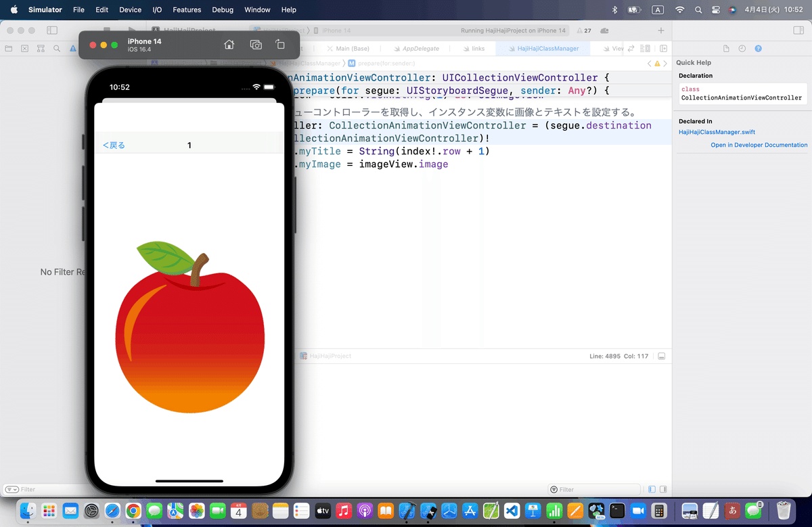812x527 pixels.
Task: Open project navigator folder icon in Xcode
Action: coord(9,49)
